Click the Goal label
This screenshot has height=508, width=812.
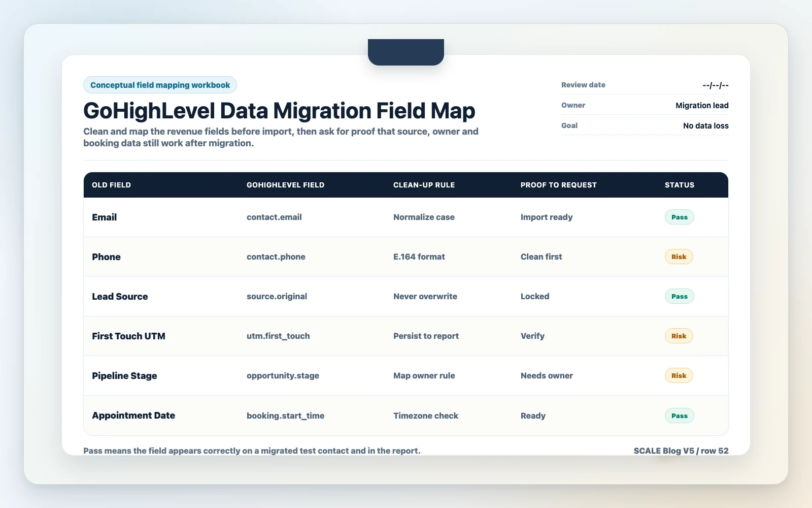coord(569,125)
